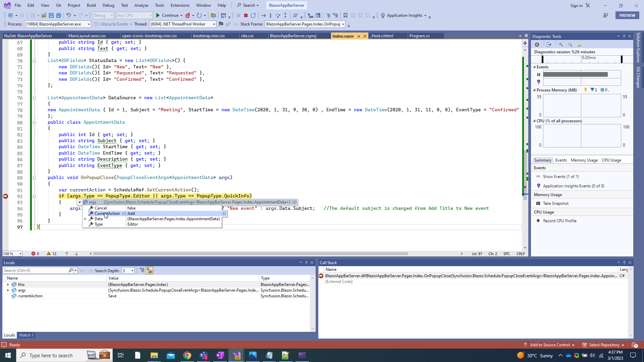Click the breakpoint glyph on line 92
Viewport: 644px width, 362px height.
(5, 196)
